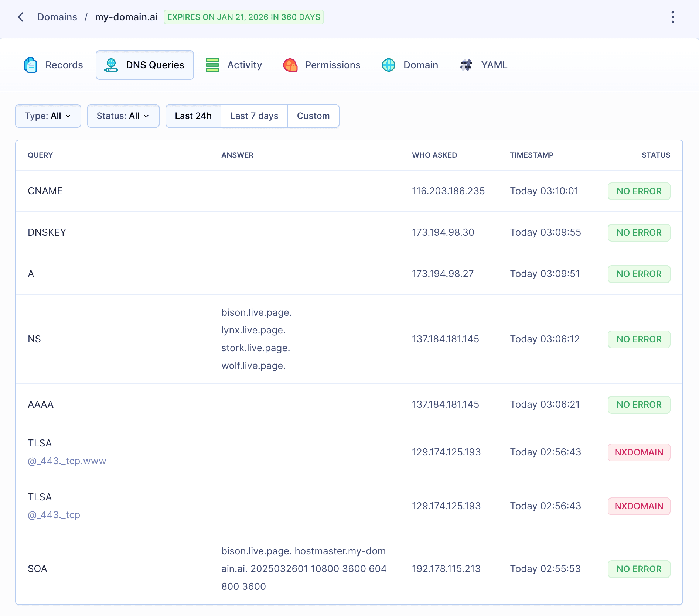Switch time range to Last 7 days
The width and height of the screenshot is (699, 616).
coord(254,116)
